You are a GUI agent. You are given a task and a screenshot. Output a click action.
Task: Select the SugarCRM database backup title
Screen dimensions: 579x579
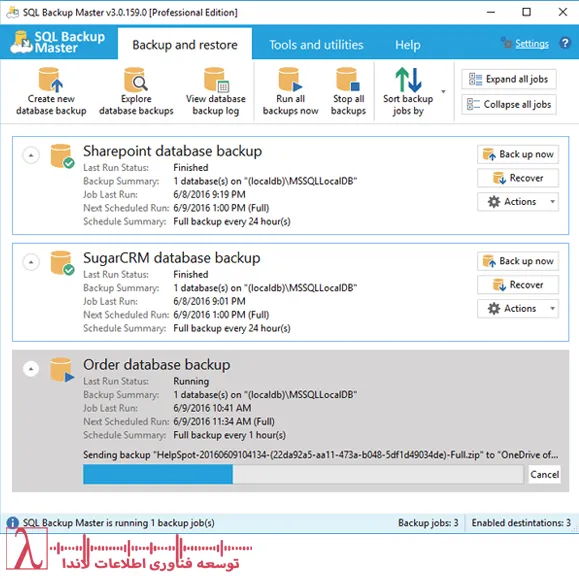[172, 258]
